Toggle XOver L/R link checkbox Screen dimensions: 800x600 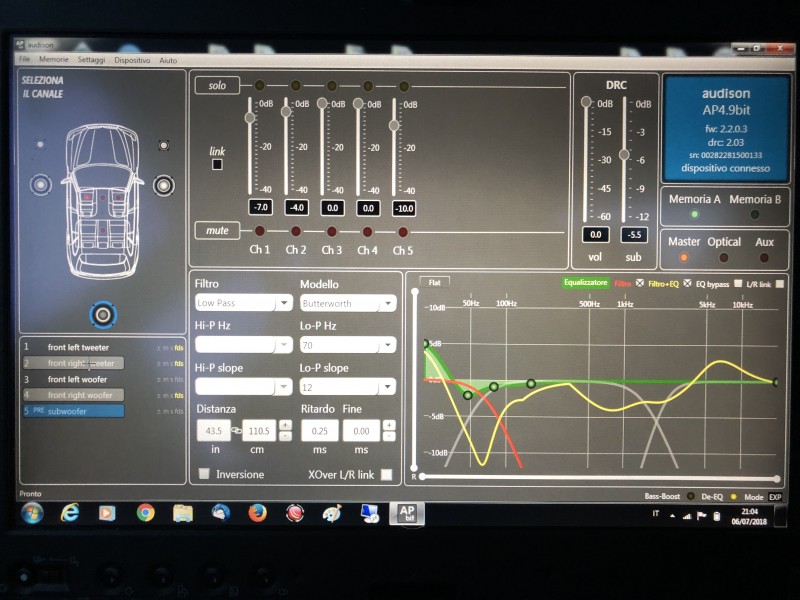(387, 474)
